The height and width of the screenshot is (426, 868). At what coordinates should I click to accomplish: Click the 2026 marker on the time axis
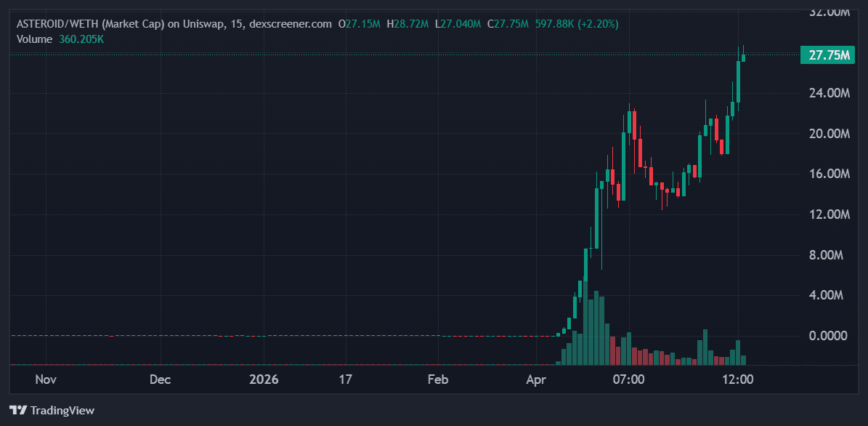point(264,379)
